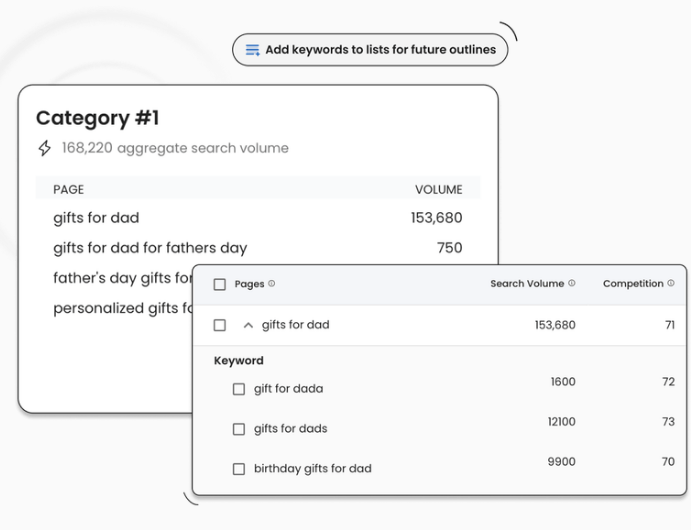This screenshot has width=691, height=530.
Task: Click the Pages column header label
Action: pyautogui.click(x=249, y=284)
